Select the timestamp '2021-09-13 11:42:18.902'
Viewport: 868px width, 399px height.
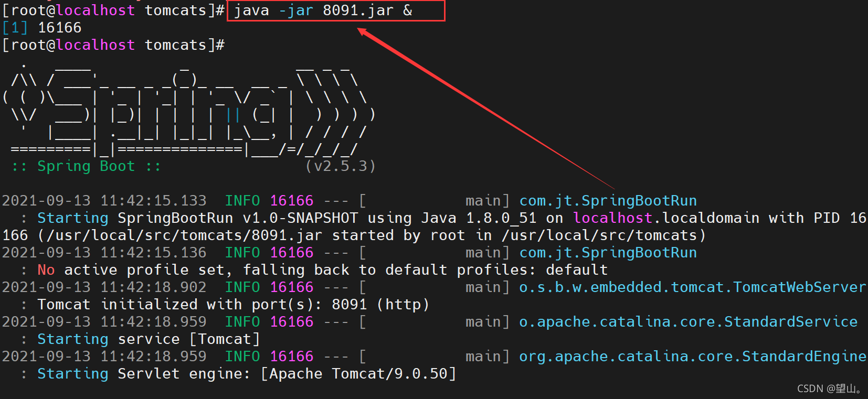104,287
